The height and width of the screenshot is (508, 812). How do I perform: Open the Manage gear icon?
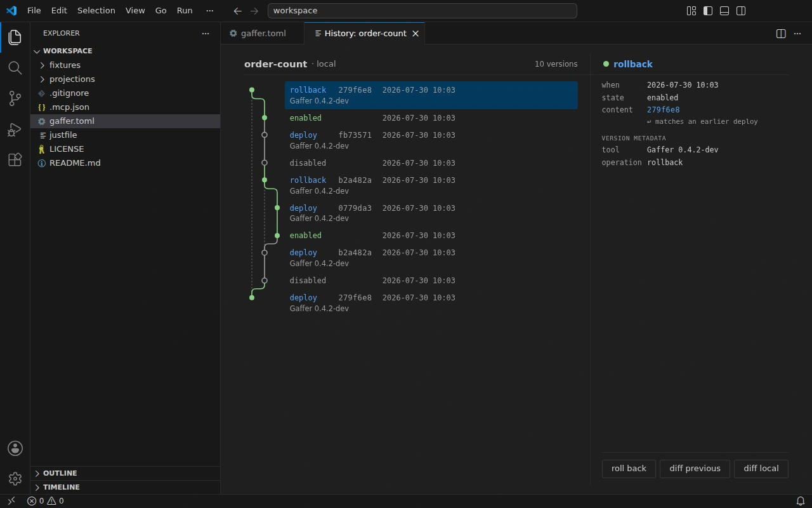tap(15, 479)
